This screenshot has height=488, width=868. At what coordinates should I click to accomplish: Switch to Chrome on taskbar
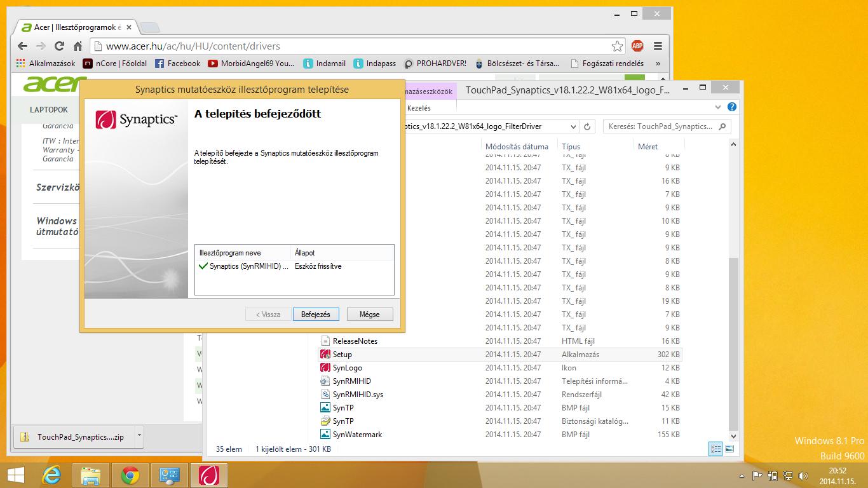coord(130,475)
